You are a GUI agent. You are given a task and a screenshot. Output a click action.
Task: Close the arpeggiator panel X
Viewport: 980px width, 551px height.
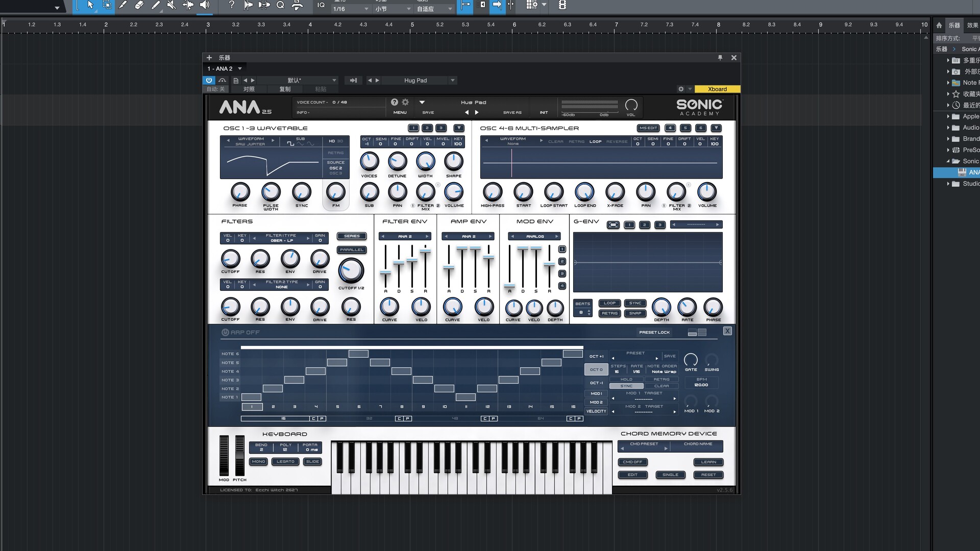pyautogui.click(x=727, y=331)
